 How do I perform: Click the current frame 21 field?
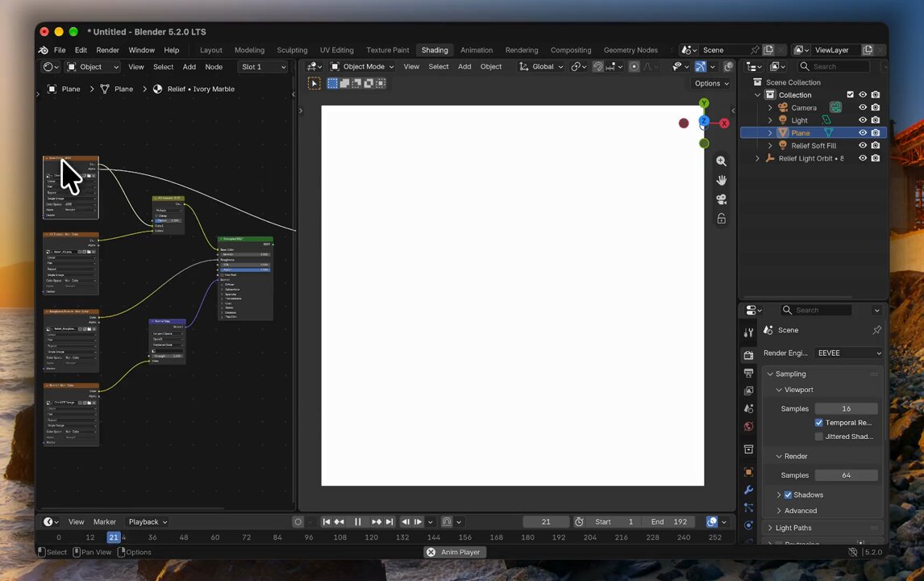coord(546,522)
